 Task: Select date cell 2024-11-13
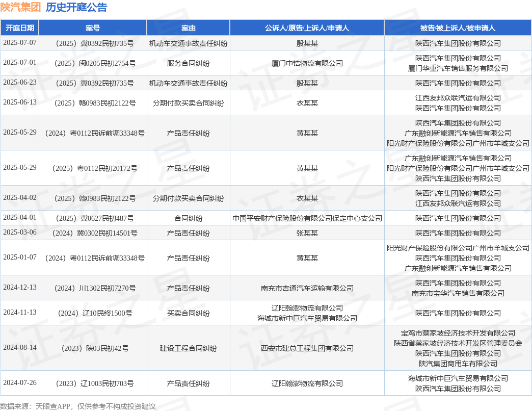20,312
